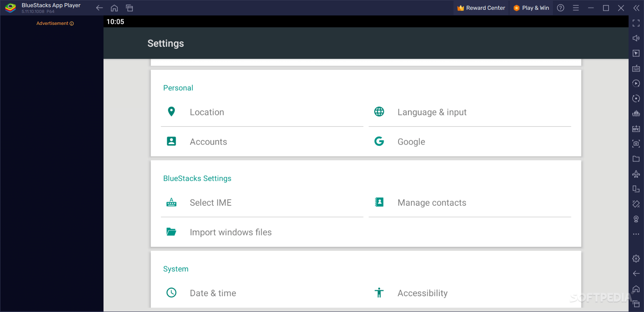
Task: Open keyboard controls icon in the side toolbar
Action: pyautogui.click(x=636, y=68)
